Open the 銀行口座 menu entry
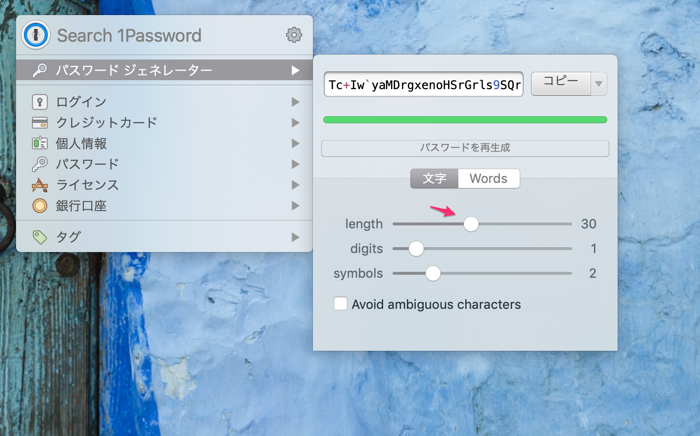This screenshot has width=700, height=436. click(x=164, y=206)
